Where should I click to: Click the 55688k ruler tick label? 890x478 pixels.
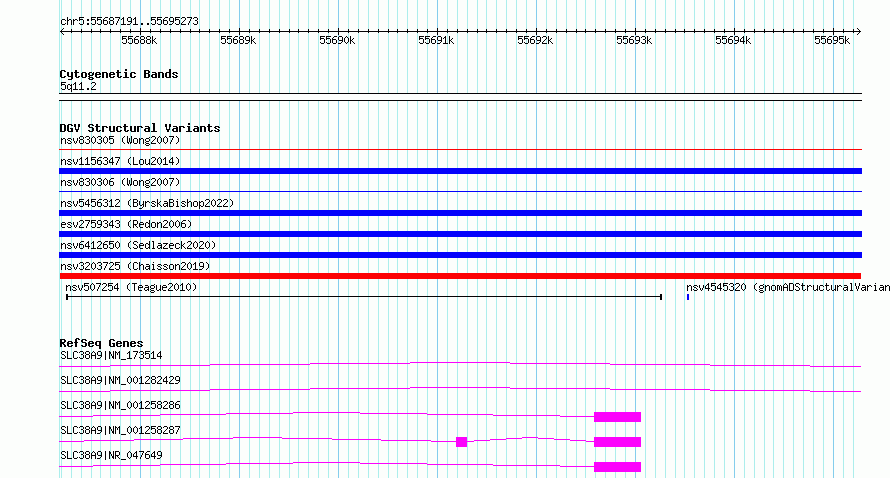(139, 40)
